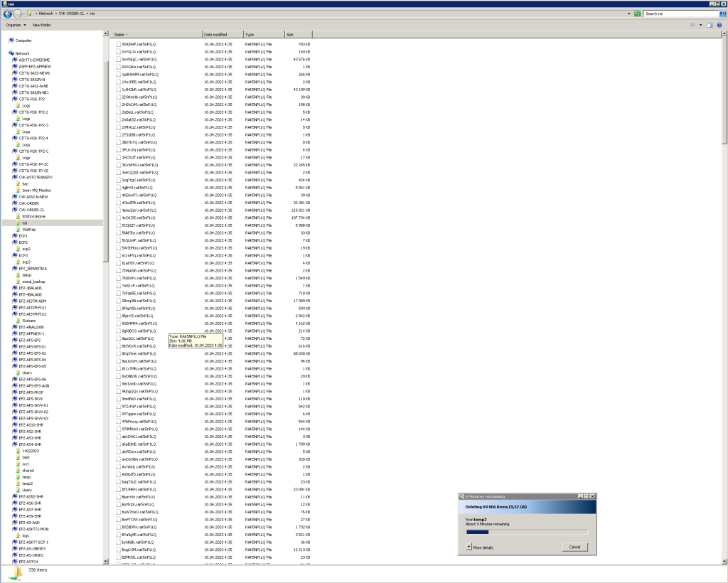Click New folder in the toolbar

[x=42, y=25]
